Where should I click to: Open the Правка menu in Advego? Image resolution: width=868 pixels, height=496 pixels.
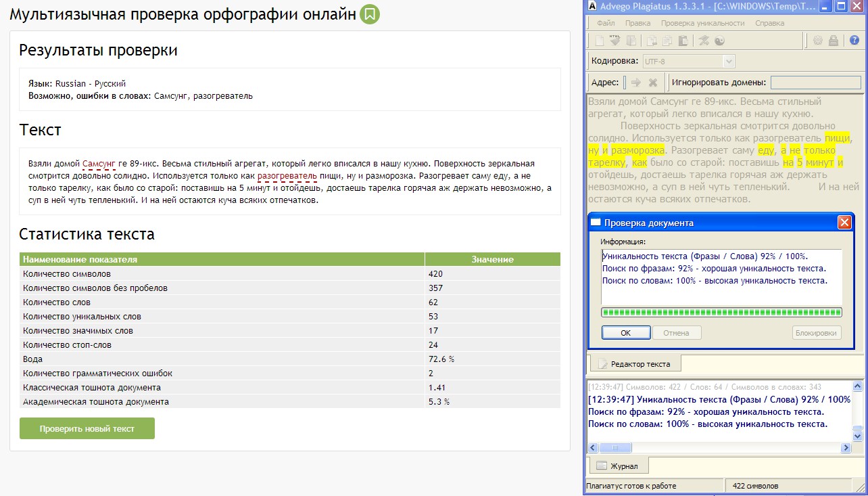637,23
